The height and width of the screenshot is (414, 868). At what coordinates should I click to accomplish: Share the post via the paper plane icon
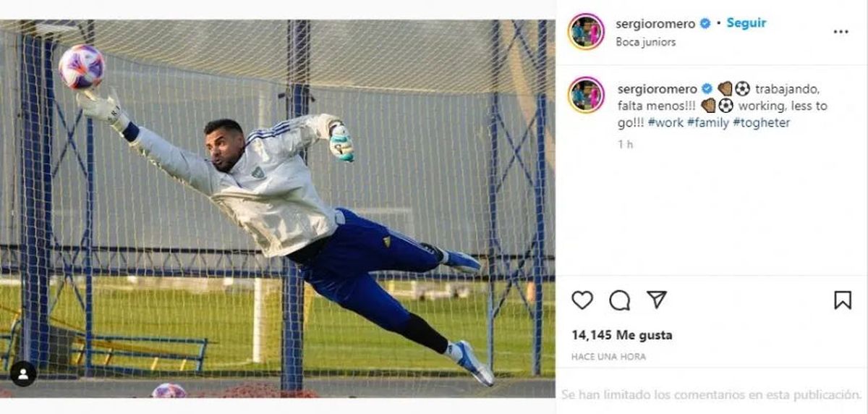(656, 300)
